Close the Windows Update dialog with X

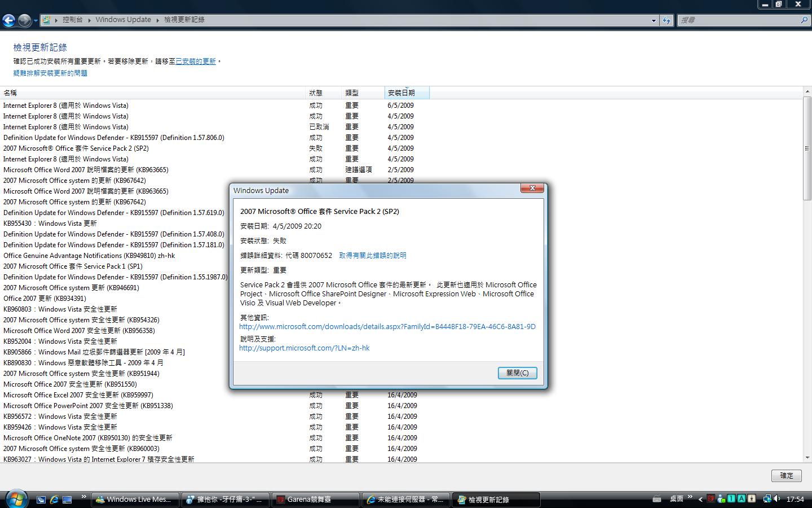[532, 188]
